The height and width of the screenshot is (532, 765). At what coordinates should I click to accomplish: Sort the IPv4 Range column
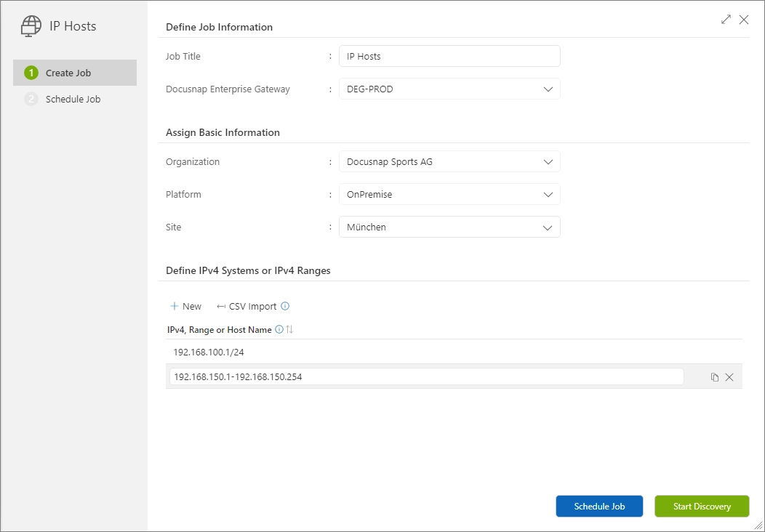pyautogui.click(x=289, y=330)
